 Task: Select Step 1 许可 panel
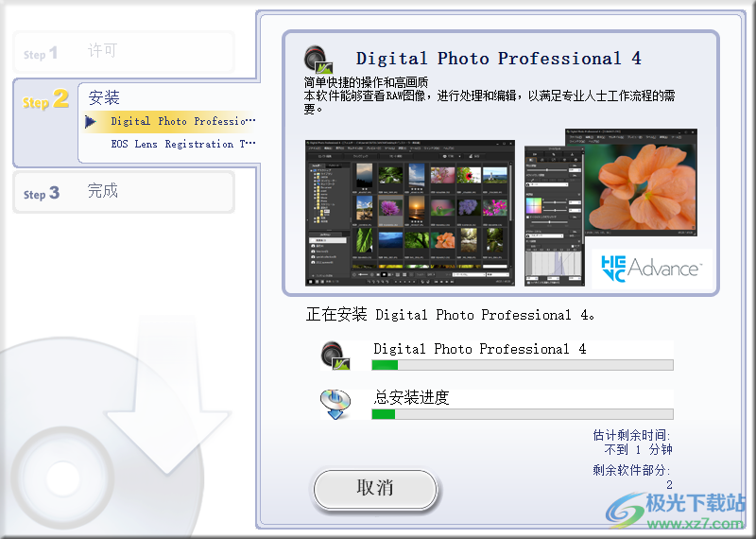124,52
